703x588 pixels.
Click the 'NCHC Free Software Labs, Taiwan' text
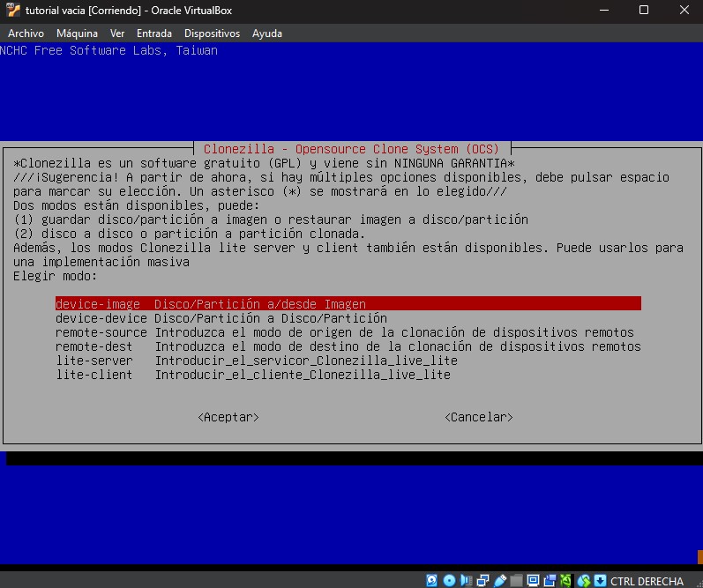[x=108, y=50]
